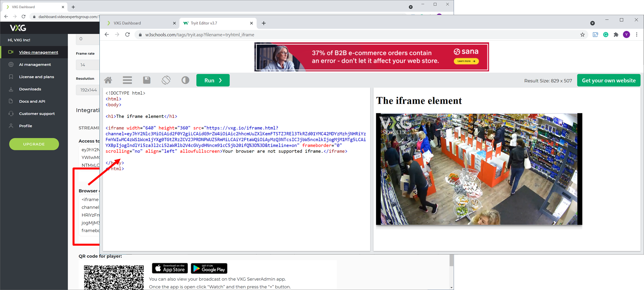The image size is (644, 290).
Task: Close the Tryit Editor v3.7 tab
Action: [251, 23]
